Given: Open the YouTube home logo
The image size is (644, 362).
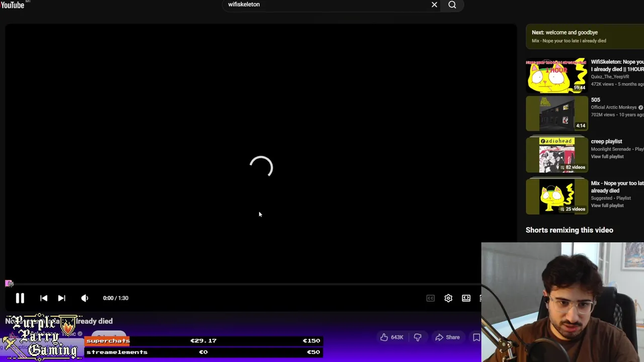Looking at the screenshot, I should pyautogui.click(x=13, y=5).
